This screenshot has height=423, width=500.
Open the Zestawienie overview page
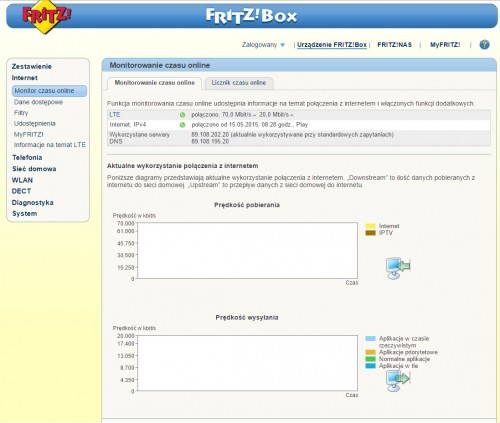click(x=32, y=66)
